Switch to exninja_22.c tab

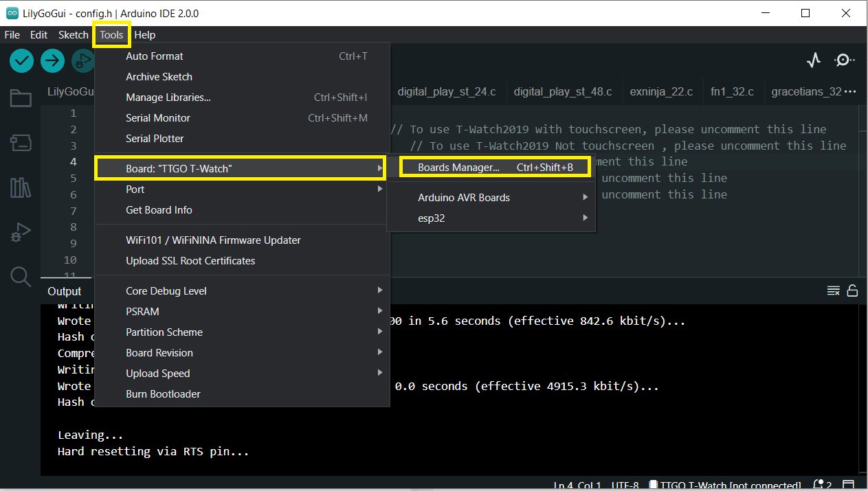pyautogui.click(x=661, y=91)
